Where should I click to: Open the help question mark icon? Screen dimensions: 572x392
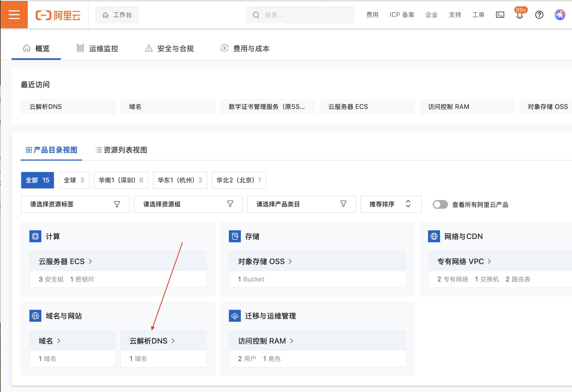539,15
